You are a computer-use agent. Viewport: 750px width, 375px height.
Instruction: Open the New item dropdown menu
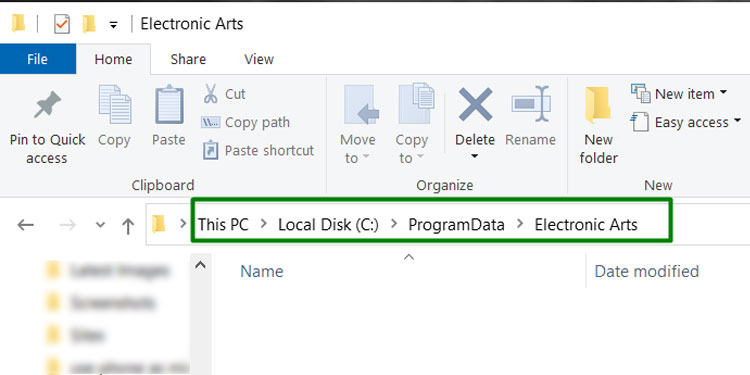point(679,94)
